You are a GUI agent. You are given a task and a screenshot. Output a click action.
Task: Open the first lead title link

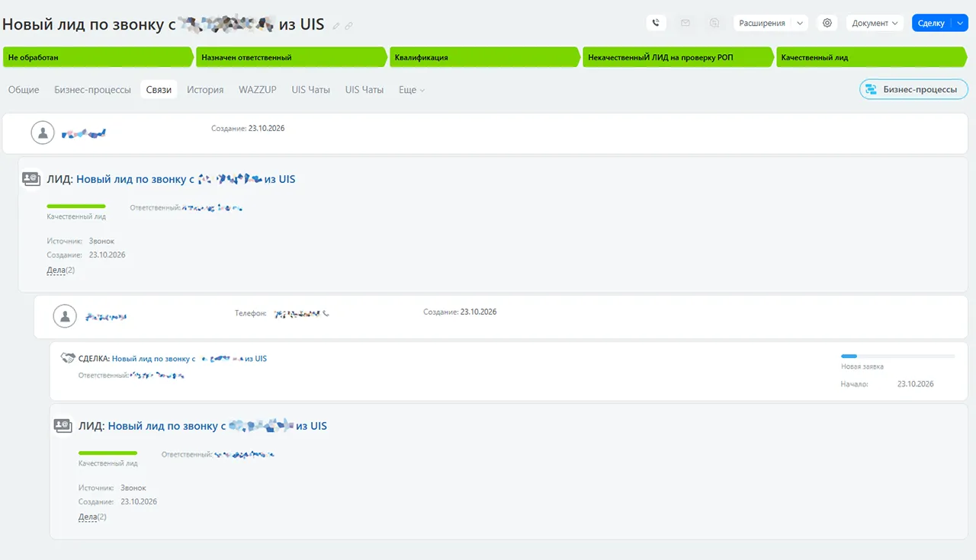point(185,179)
